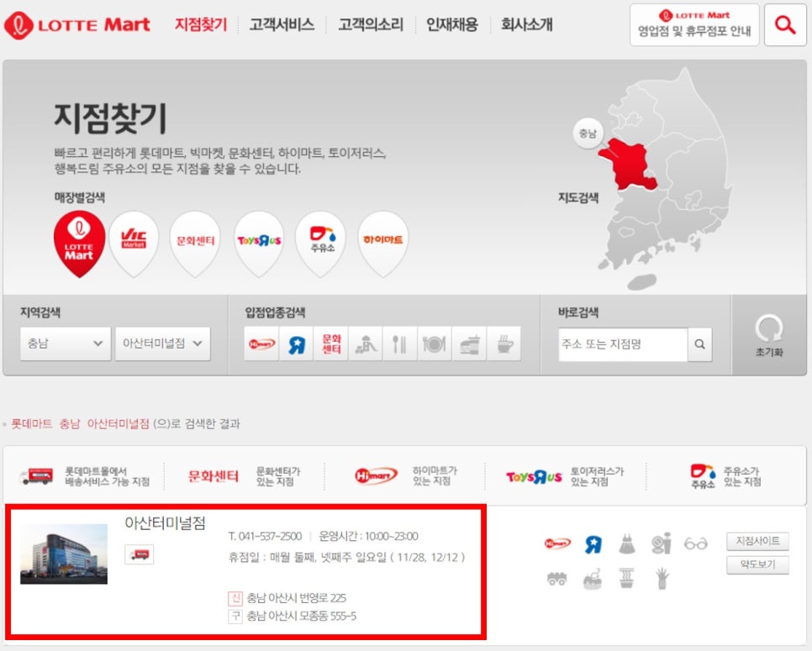The width and height of the screenshot is (812, 651).
Task: Filter tenants by 문화센터 icon
Action: pos(331,344)
